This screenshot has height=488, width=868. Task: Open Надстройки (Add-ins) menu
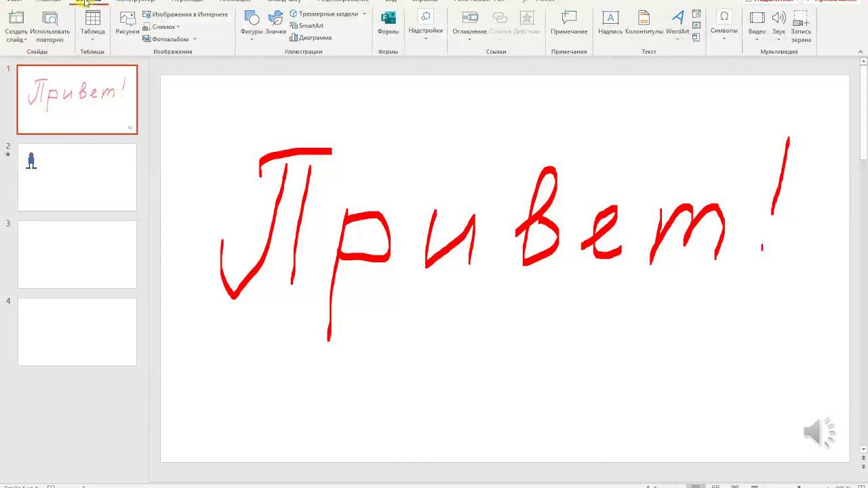[x=426, y=26]
